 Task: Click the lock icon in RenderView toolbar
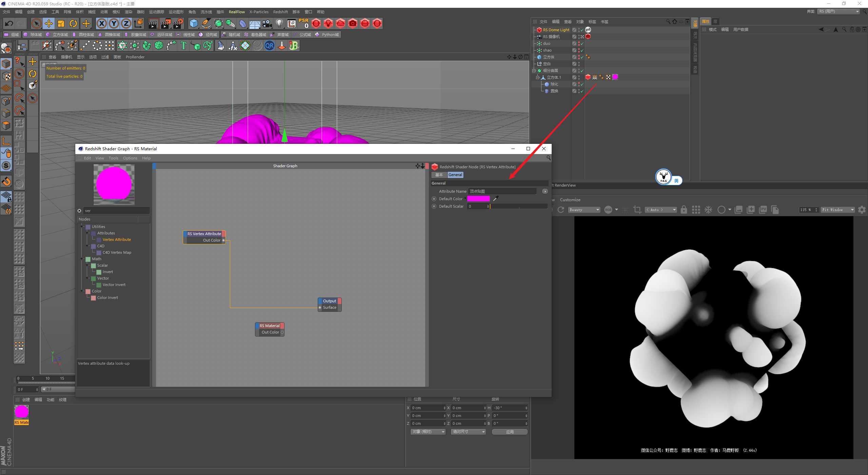(684, 210)
